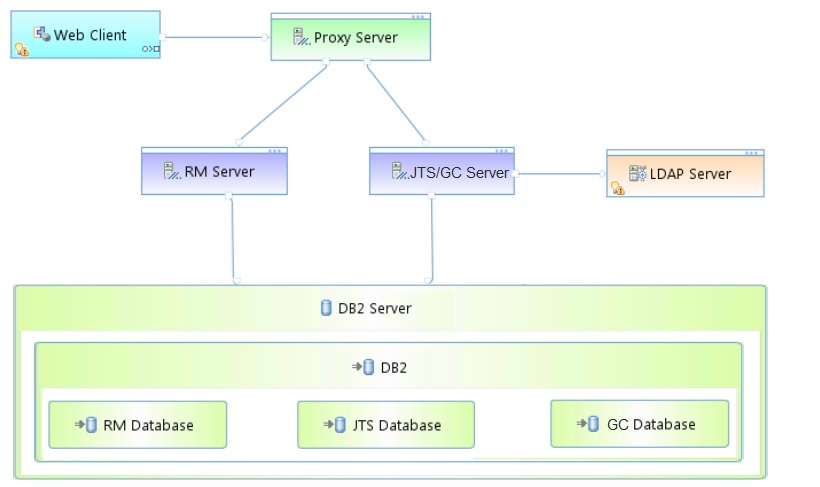820x487 pixels.
Task: Click the Web Client link indicator glyph
Action: 151,49
